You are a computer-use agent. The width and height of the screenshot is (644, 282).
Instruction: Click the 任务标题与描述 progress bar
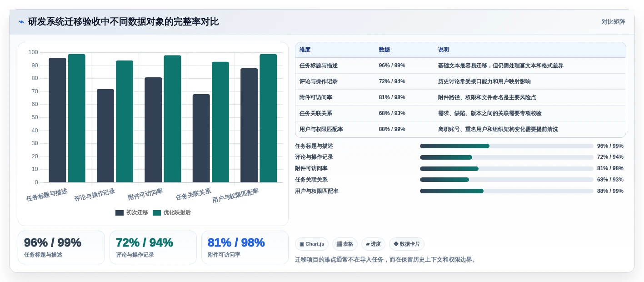(507, 146)
